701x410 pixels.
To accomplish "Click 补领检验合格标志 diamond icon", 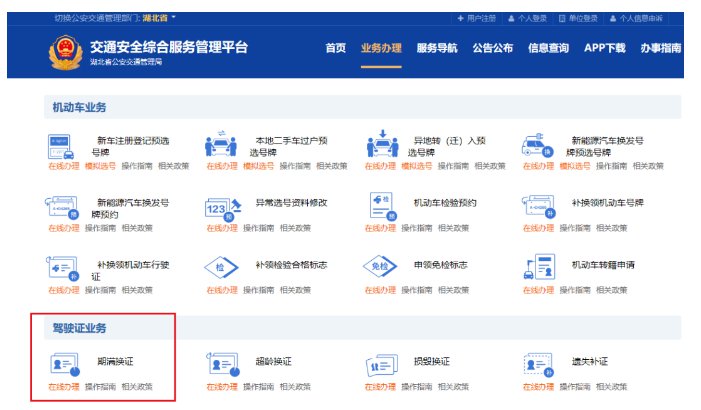I will [221, 267].
